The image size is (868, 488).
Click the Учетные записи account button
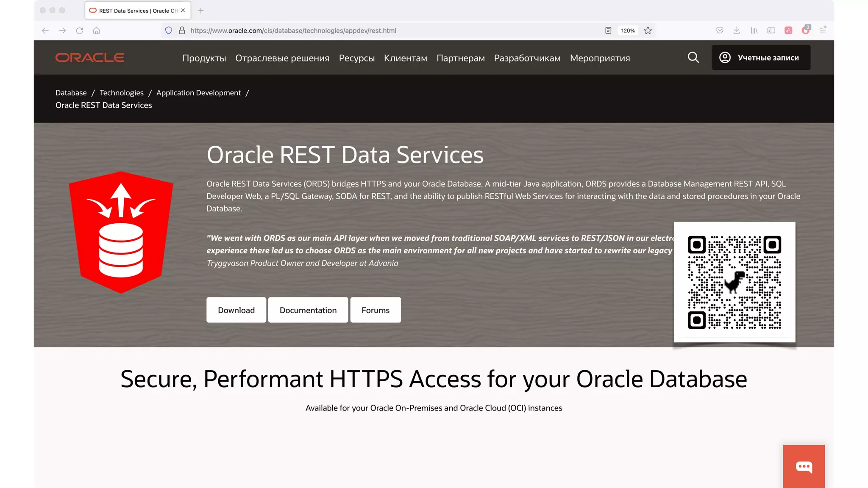click(761, 57)
